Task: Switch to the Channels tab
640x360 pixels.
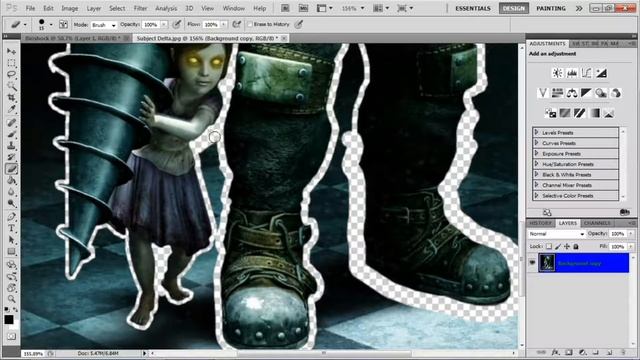Action: tap(597, 223)
